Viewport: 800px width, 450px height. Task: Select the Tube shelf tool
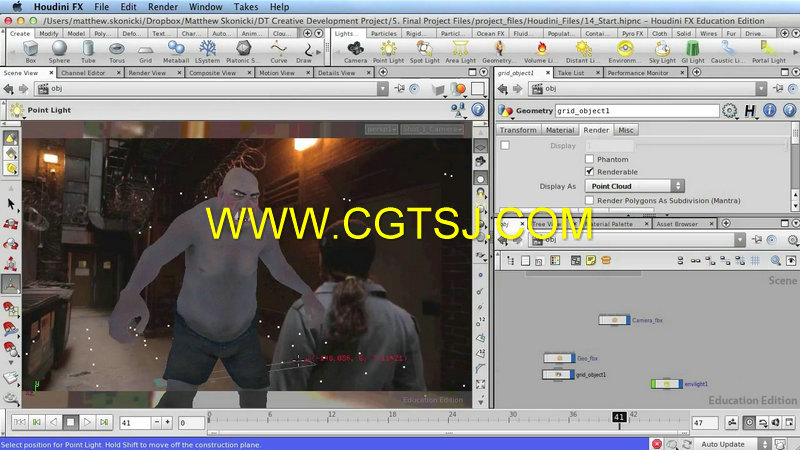coord(88,52)
